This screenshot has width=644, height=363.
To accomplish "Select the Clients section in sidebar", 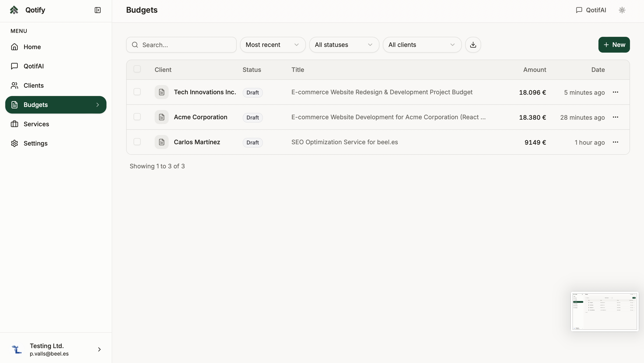I will point(34,85).
